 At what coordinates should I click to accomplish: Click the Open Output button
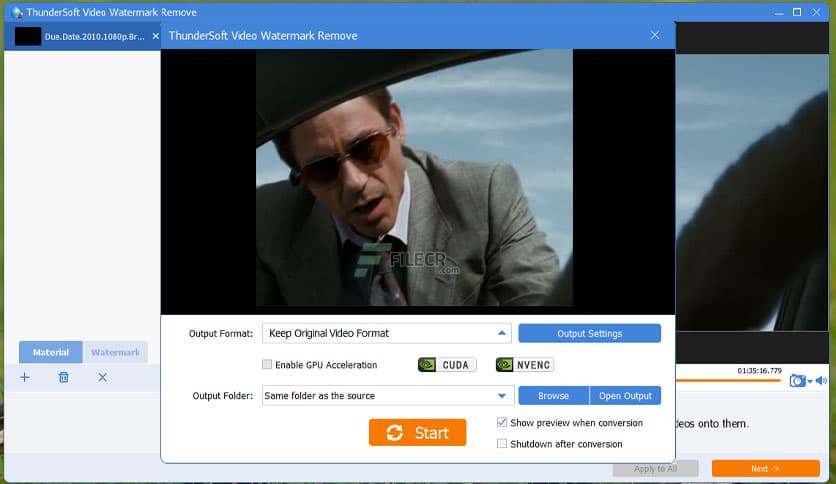[x=625, y=396]
